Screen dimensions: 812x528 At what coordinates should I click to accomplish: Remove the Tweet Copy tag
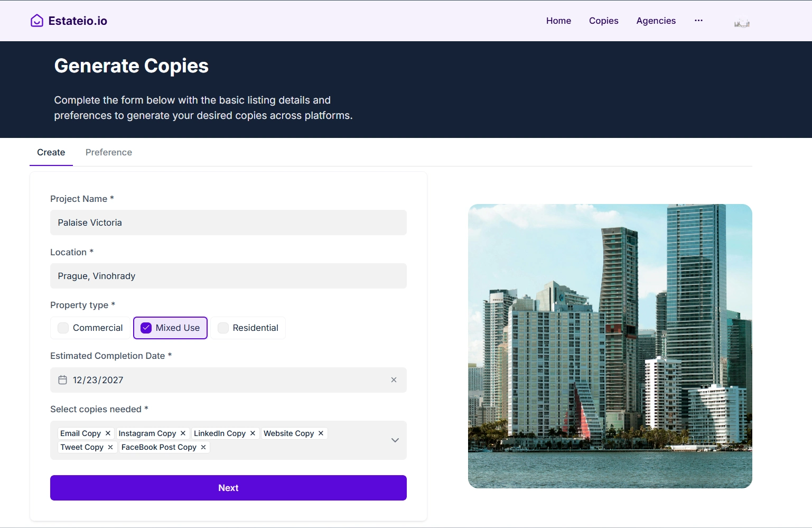pos(110,447)
